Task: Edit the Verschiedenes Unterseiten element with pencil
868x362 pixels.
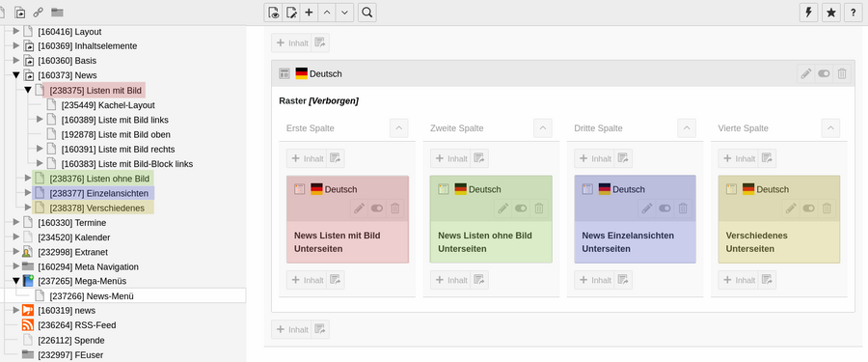Action: (x=791, y=208)
